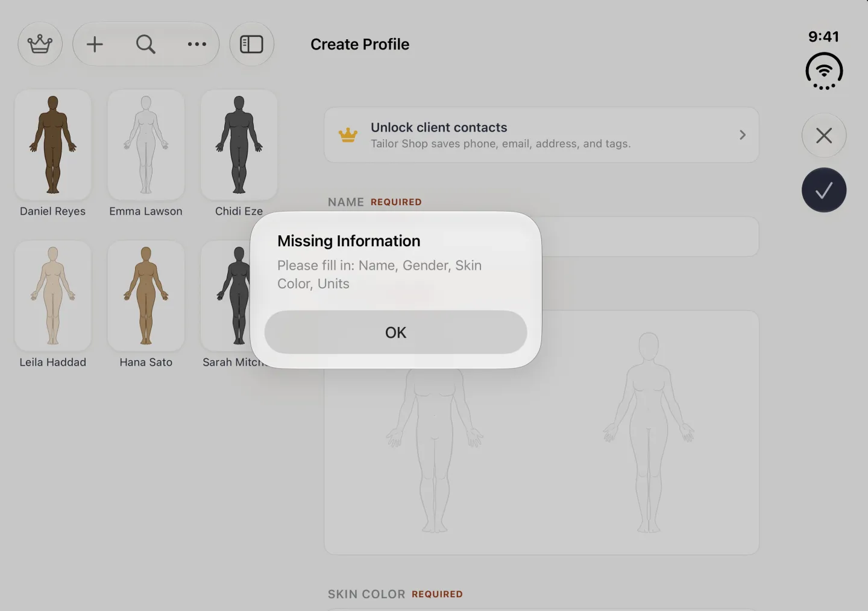The height and width of the screenshot is (611, 868).
Task: Click the Missing Information dialog title
Action: 349,241
